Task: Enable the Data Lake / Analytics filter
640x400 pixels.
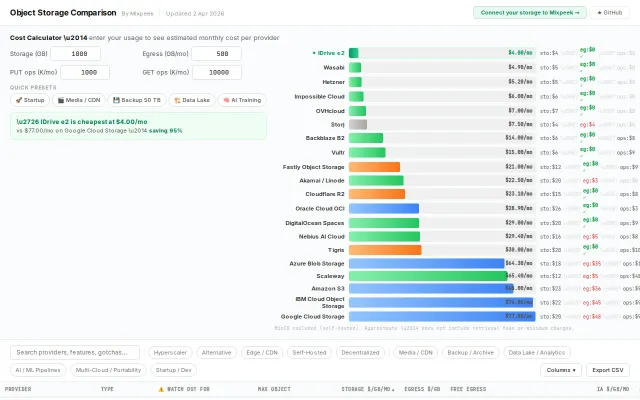Action: [x=537, y=352]
